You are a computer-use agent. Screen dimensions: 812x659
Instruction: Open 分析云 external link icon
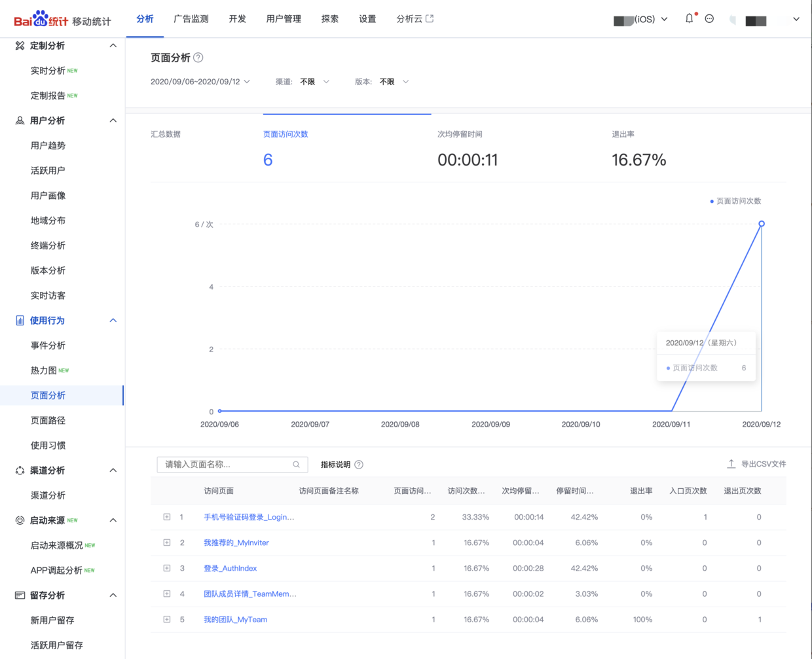point(430,19)
